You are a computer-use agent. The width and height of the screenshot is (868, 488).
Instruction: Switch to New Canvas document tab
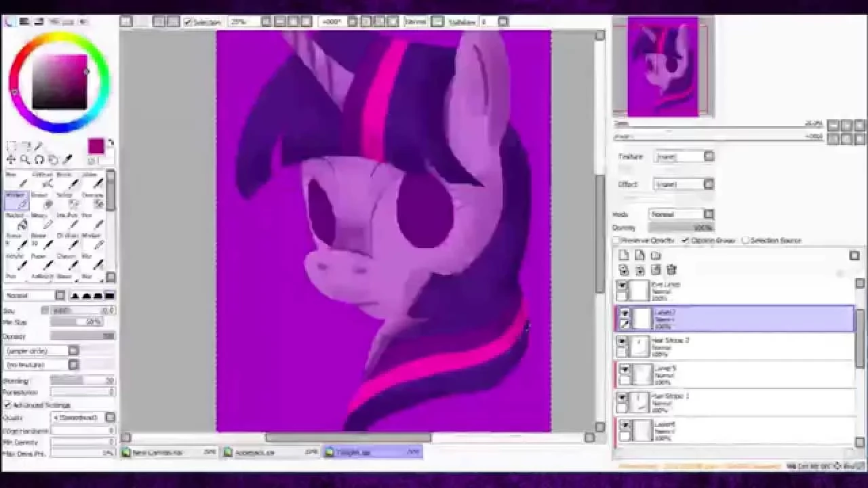[170, 452]
